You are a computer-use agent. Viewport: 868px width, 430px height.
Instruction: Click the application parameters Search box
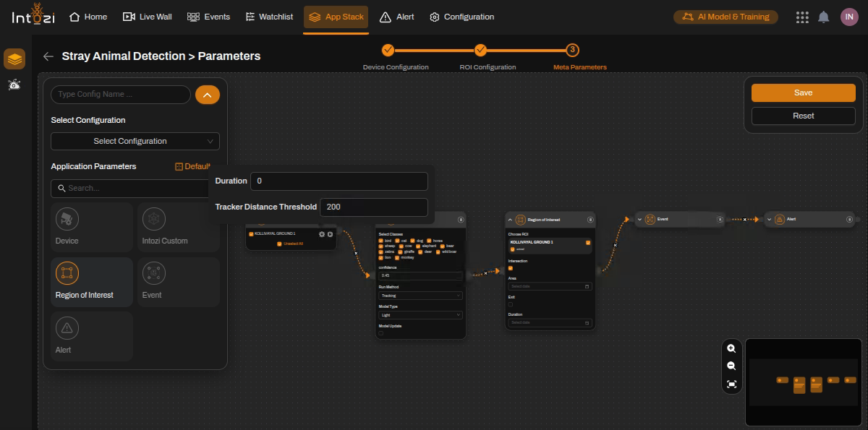pyautogui.click(x=130, y=188)
